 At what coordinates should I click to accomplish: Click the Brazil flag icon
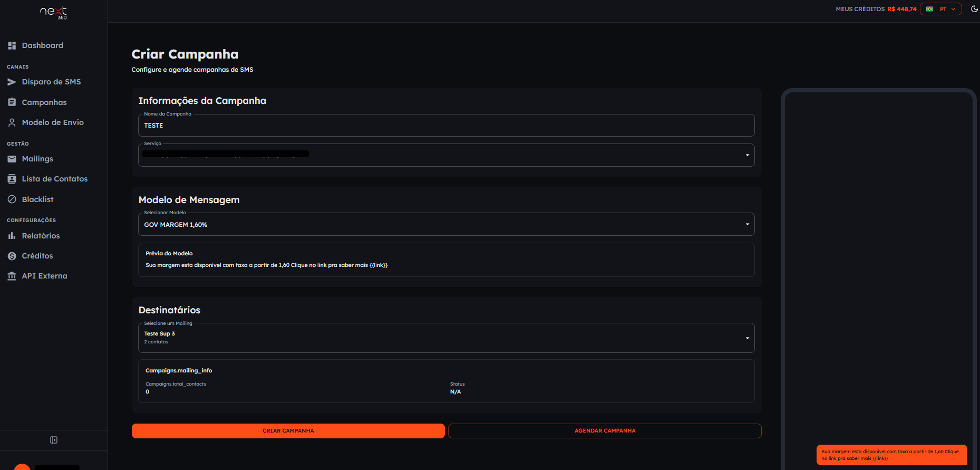tap(929, 9)
